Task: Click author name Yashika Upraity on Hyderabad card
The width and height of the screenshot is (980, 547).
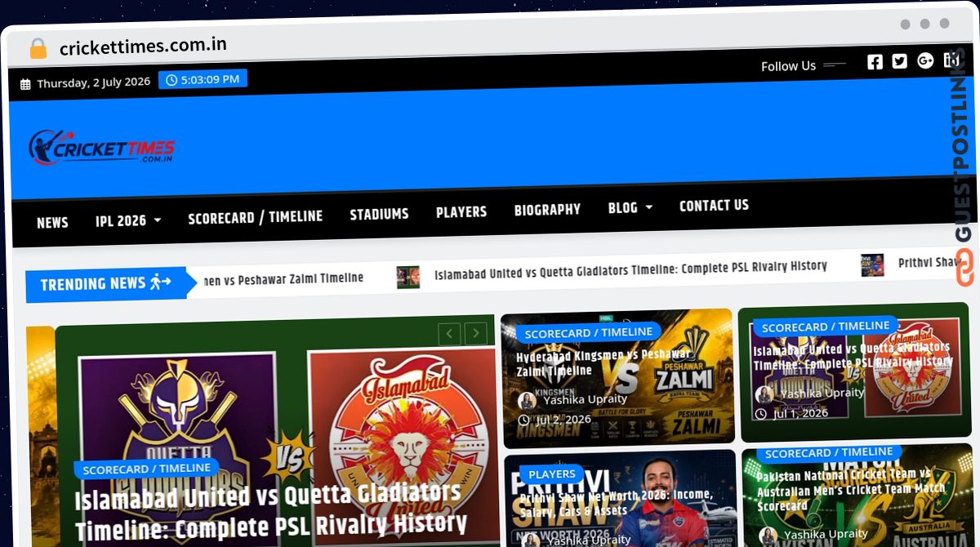Action: click(585, 399)
